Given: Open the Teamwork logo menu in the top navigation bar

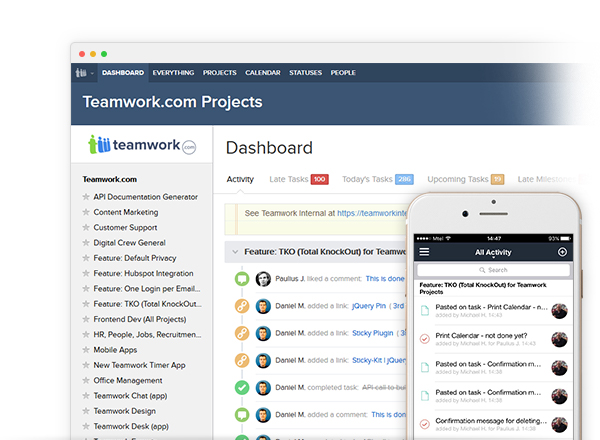Looking at the screenshot, I should (84, 73).
